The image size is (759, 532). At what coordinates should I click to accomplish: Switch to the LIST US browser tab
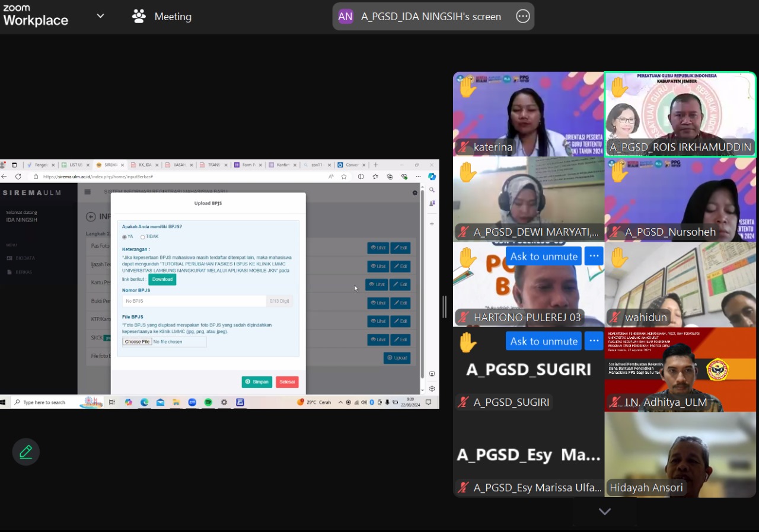tap(76, 165)
